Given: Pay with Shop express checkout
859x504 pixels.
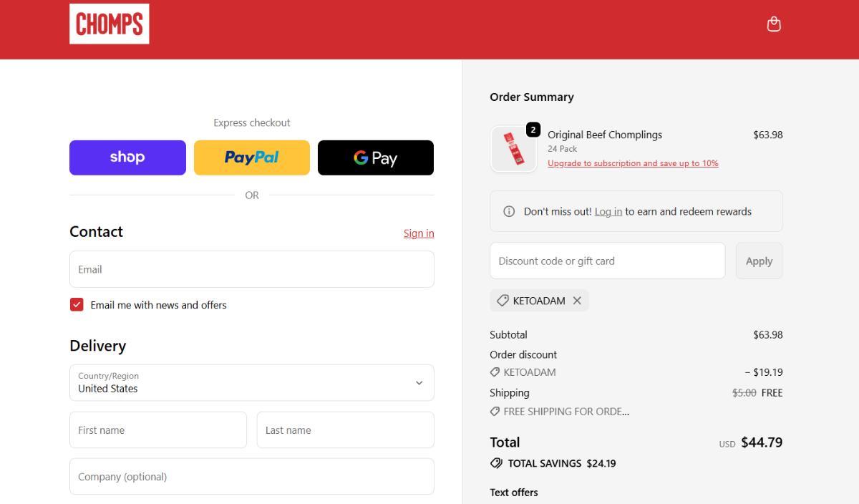Looking at the screenshot, I should [x=127, y=157].
